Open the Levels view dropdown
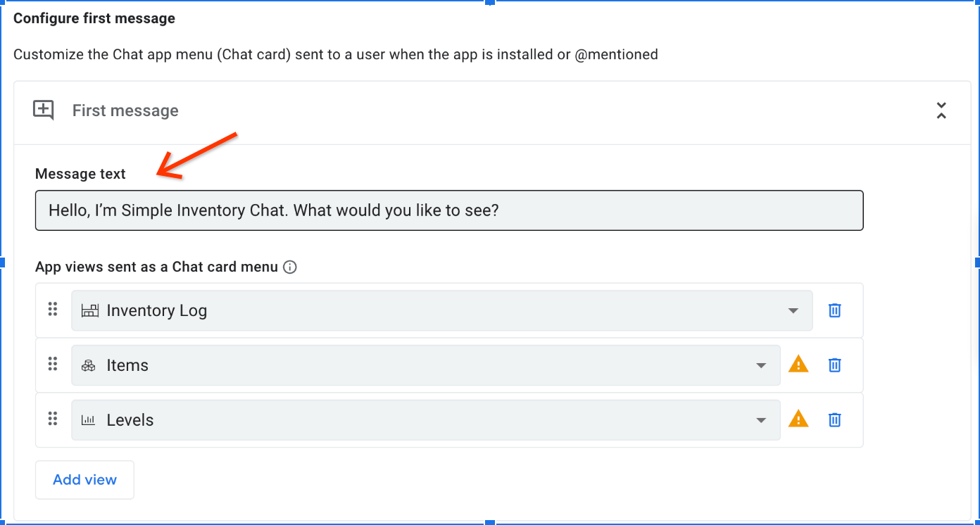980x525 pixels. coord(761,419)
